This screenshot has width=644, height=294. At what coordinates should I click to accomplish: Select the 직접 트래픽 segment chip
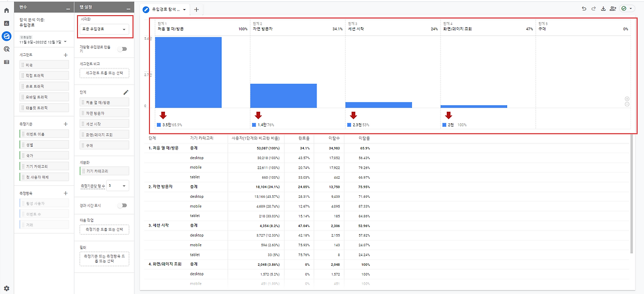pyautogui.click(x=44, y=76)
